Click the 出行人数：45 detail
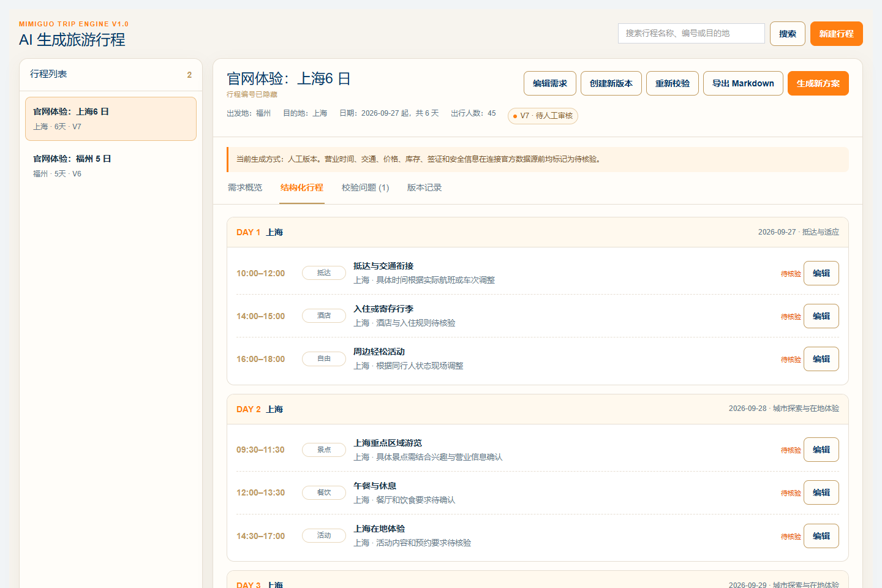 pos(473,113)
